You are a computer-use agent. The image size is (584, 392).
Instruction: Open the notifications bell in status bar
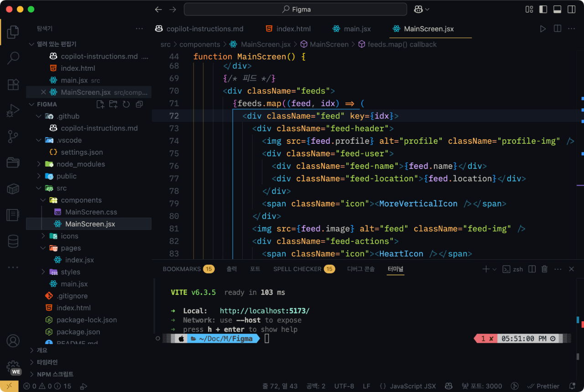coord(572,386)
